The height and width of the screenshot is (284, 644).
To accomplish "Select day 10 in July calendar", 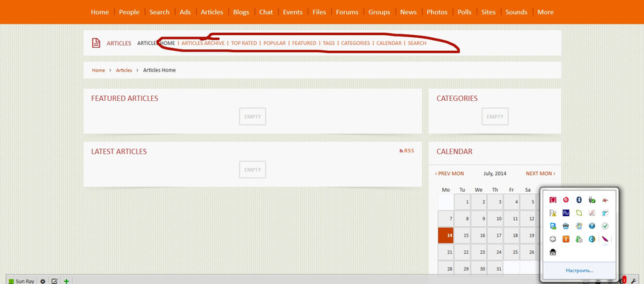I will (x=495, y=219).
